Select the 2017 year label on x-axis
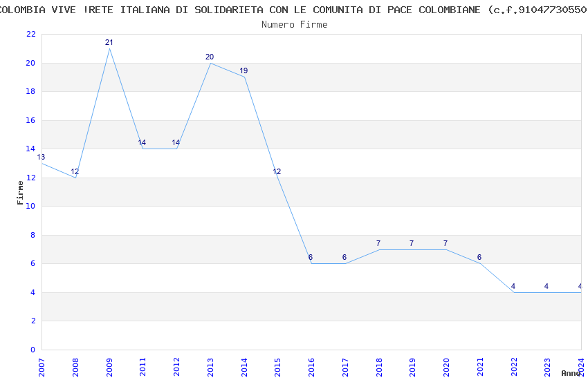 click(x=345, y=367)
